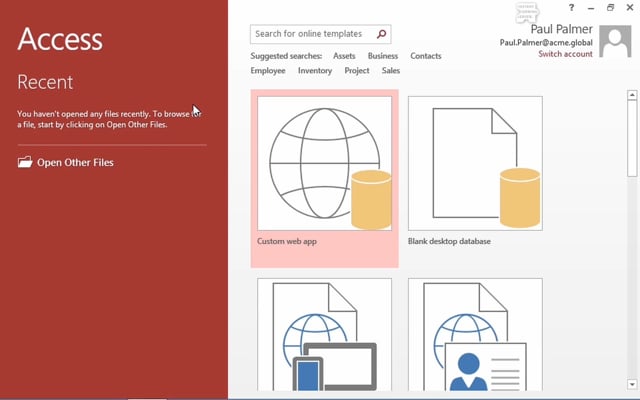Click the Paul Palmer account name
Image resolution: width=640 pixels, height=400 pixels.
[x=561, y=29]
